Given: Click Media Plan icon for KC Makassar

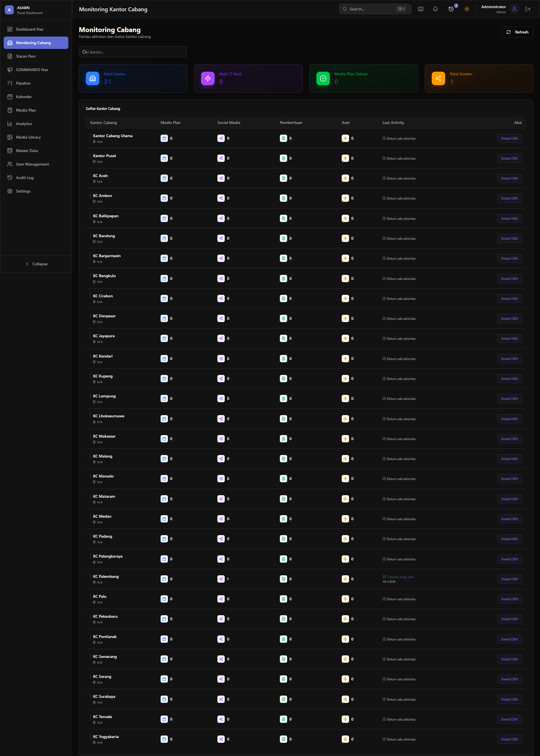Looking at the screenshot, I should pos(164,439).
